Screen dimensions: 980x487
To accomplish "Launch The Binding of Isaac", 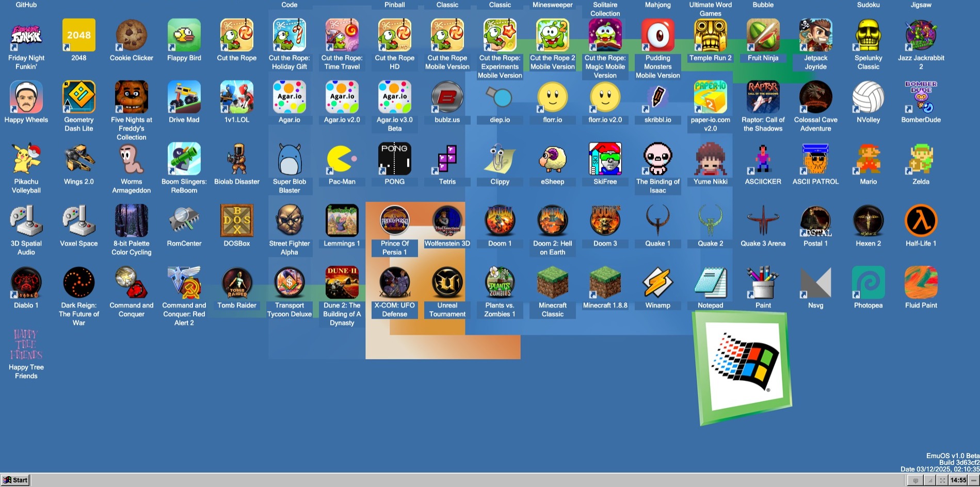I will coord(658,159).
